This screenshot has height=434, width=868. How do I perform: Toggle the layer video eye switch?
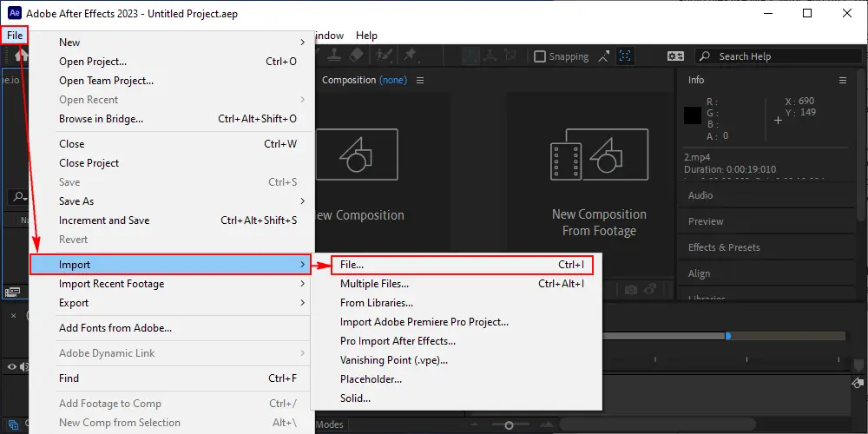point(12,366)
